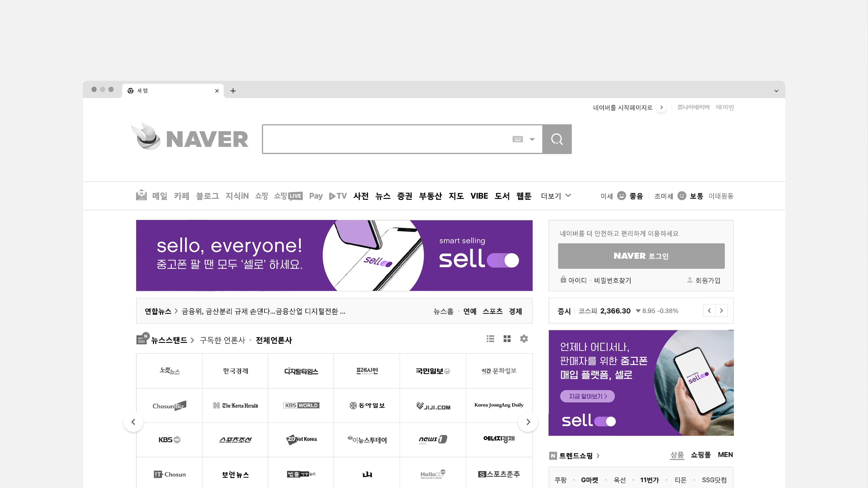The height and width of the screenshot is (488, 868).
Task: Click the ultrafine dust 보통 face icon
Action: pyautogui.click(x=682, y=196)
